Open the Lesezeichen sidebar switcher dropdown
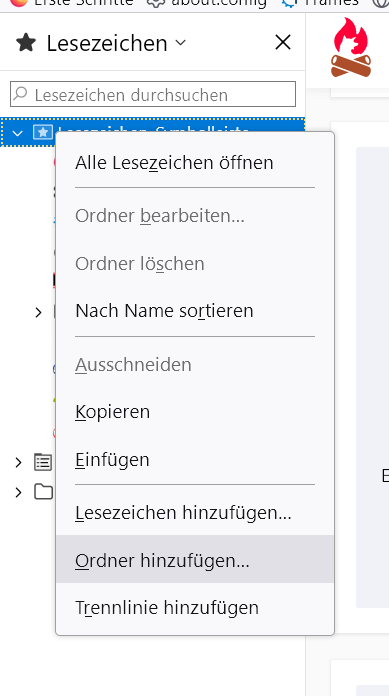 [180, 43]
